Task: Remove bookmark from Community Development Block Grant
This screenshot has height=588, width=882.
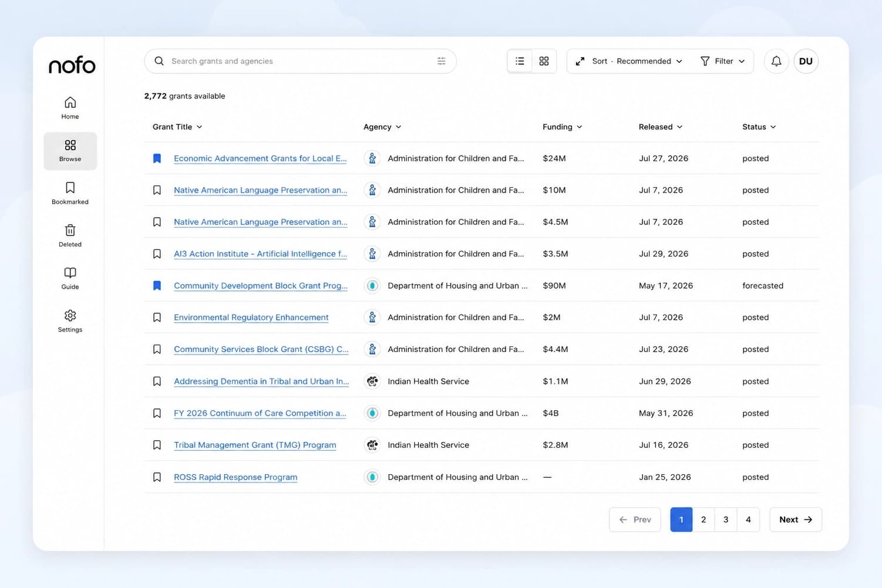Action: (x=157, y=286)
